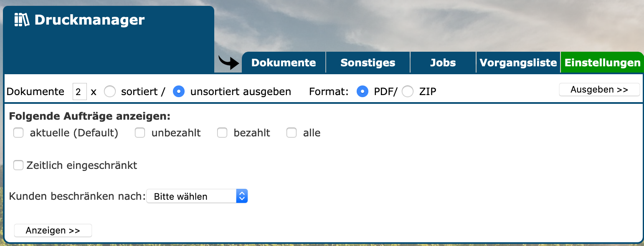
Task: Select the Einstellungen tab
Action: [x=602, y=63]
